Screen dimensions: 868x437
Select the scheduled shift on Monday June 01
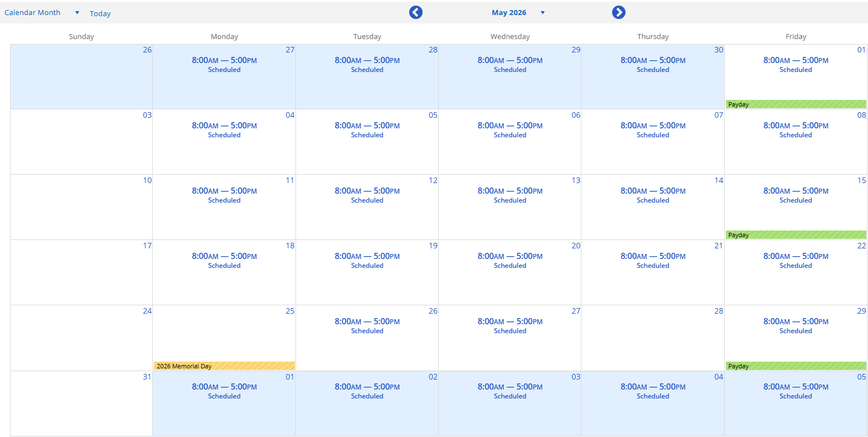coord(224,391)
